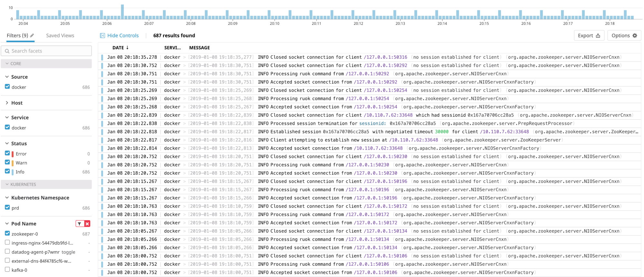Collapse the CORE facet group
This screenshot has height=277, width=644.
pos(46,64)
